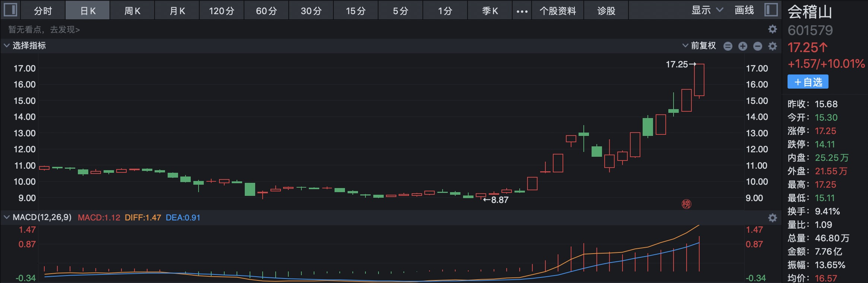Click the 换手 value 9.41%
Image resolution: width=868 pixels, height=283 pixels.
827,211
